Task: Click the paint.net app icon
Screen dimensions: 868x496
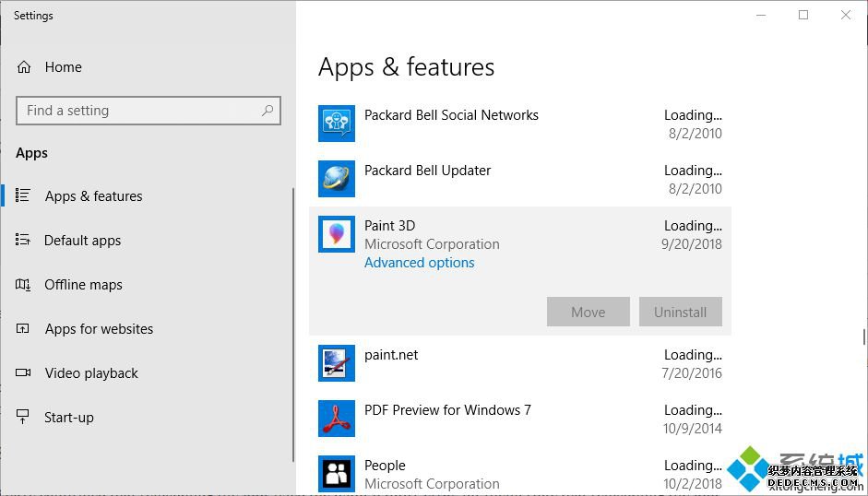Action: pyautogui.click(x=337, y=363)
